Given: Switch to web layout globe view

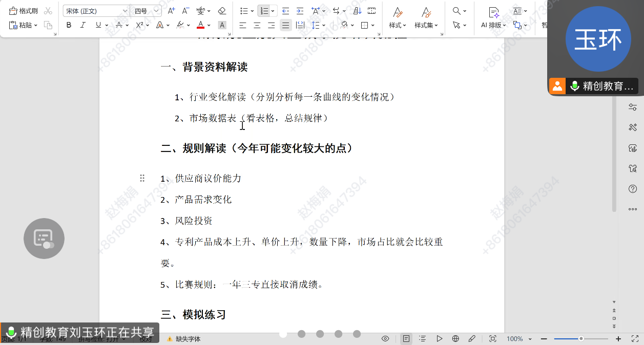Looking at the screenshot, I should pyautogui.click(x=455, y=339).
